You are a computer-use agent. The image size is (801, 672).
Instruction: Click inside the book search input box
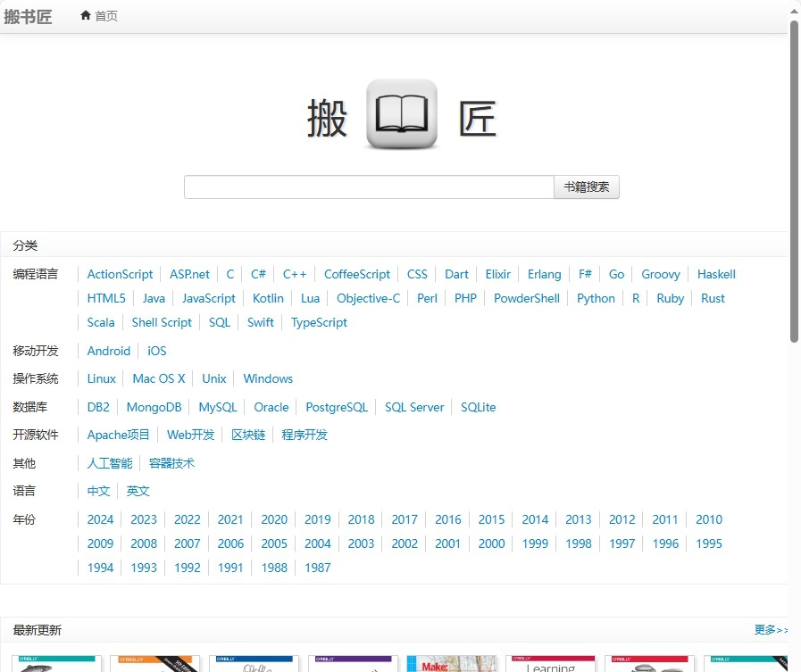point(369,187)
